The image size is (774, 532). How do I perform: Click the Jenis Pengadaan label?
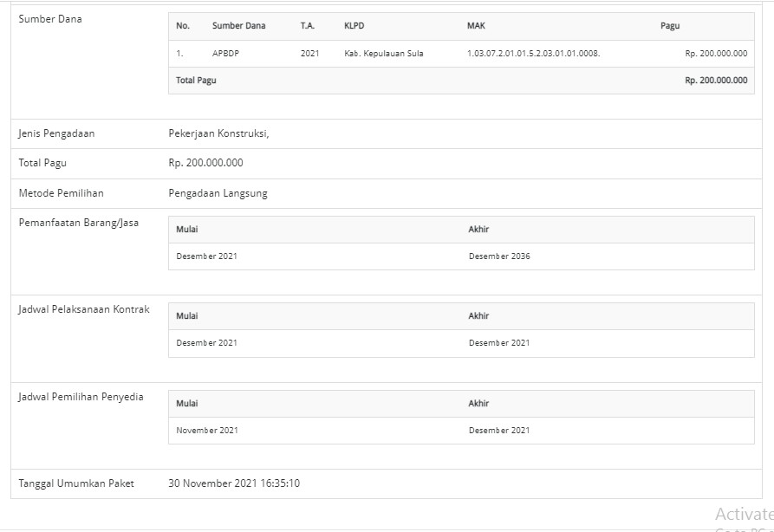click(56, 133)
